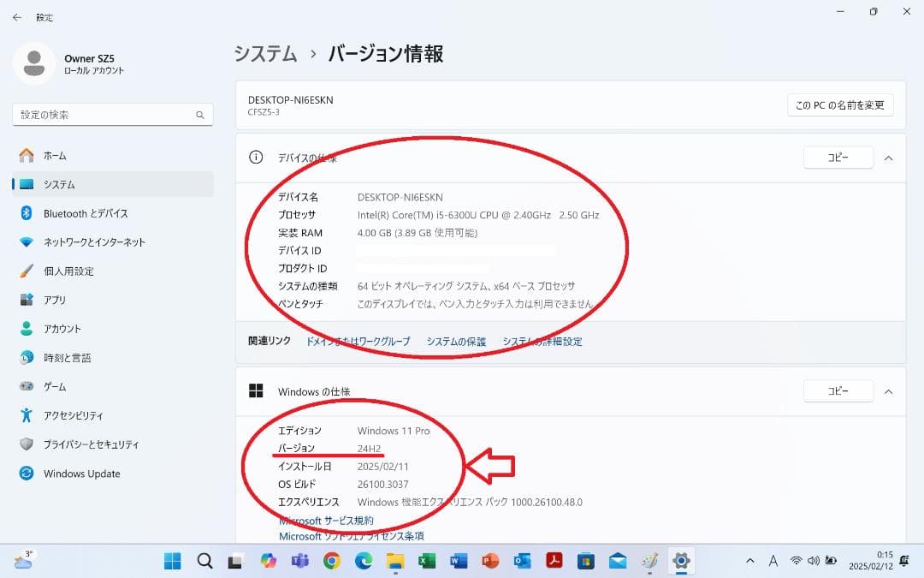The width and height of the screenshot is (924, 578).
Task: Open Word from the taskbar
Action: click(x=458, y=561)
